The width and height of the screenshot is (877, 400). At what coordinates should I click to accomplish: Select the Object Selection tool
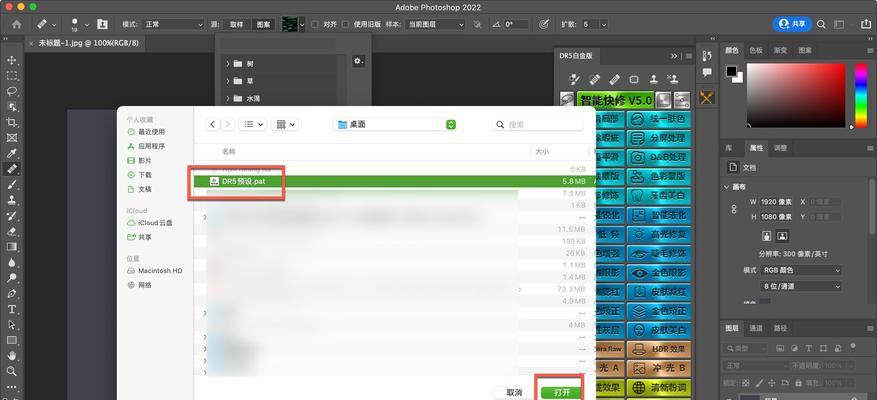(12, 107)
